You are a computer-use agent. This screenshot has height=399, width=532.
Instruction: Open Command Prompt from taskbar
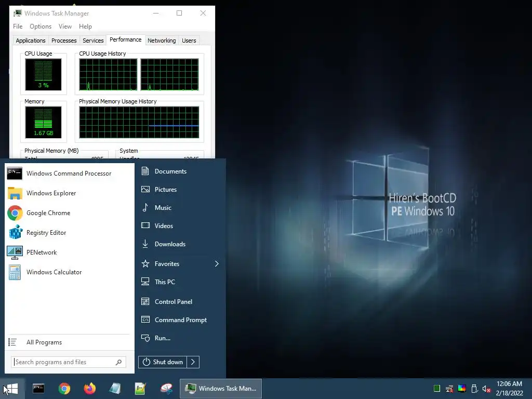click(x=38, y=389)
